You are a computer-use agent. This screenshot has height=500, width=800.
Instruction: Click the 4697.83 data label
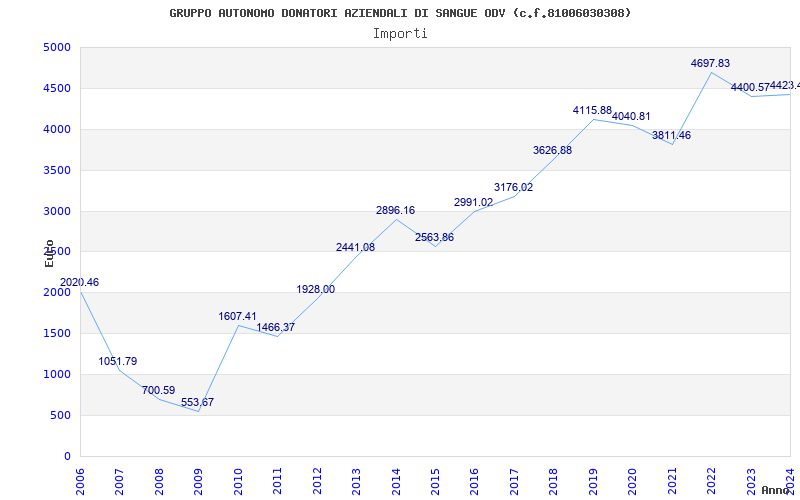point(710,63)
